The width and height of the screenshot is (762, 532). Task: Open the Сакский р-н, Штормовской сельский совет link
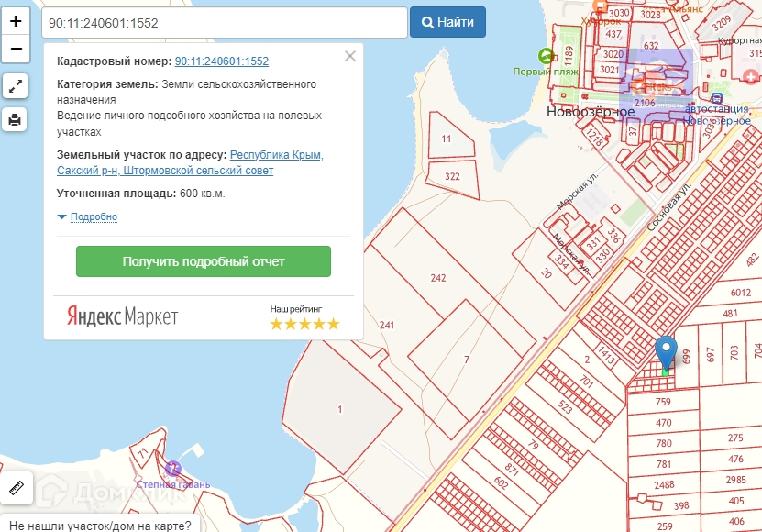165,171
